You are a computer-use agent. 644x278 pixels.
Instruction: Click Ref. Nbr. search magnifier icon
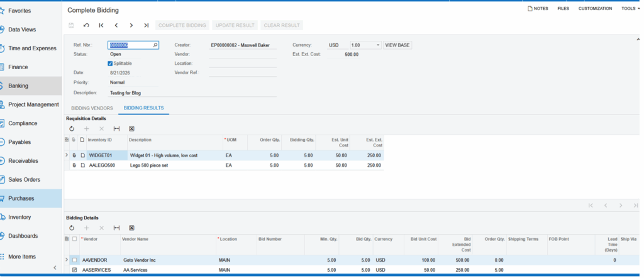click(155, 45)
